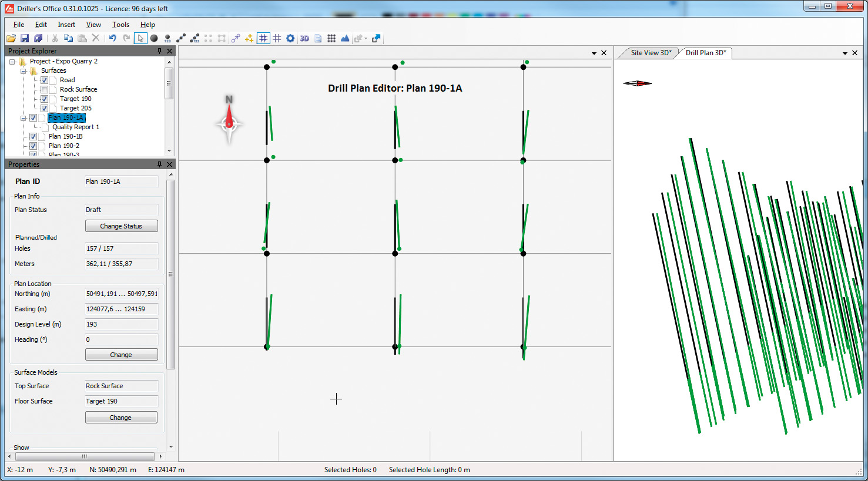This screenshot has height=481, width=868.
Task: Uncheck the Target 205 surface checkbox
Action: point(44,108)
